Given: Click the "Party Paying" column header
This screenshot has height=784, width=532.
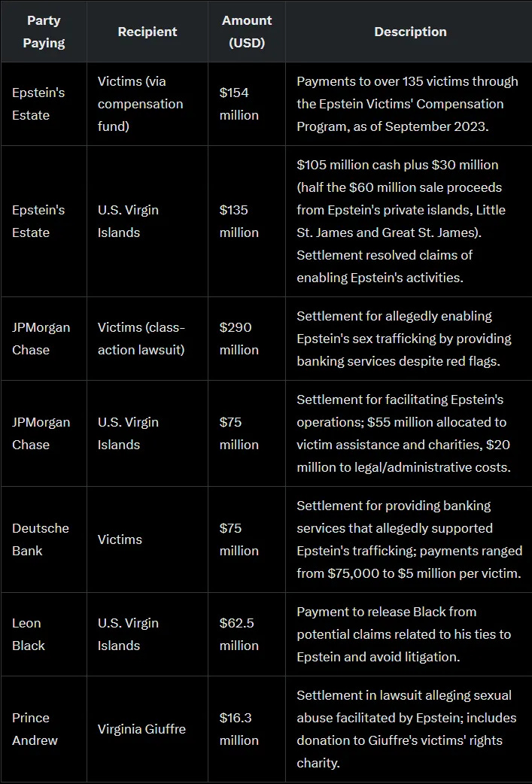Looking at the screenshot, I should coord(44,32).
